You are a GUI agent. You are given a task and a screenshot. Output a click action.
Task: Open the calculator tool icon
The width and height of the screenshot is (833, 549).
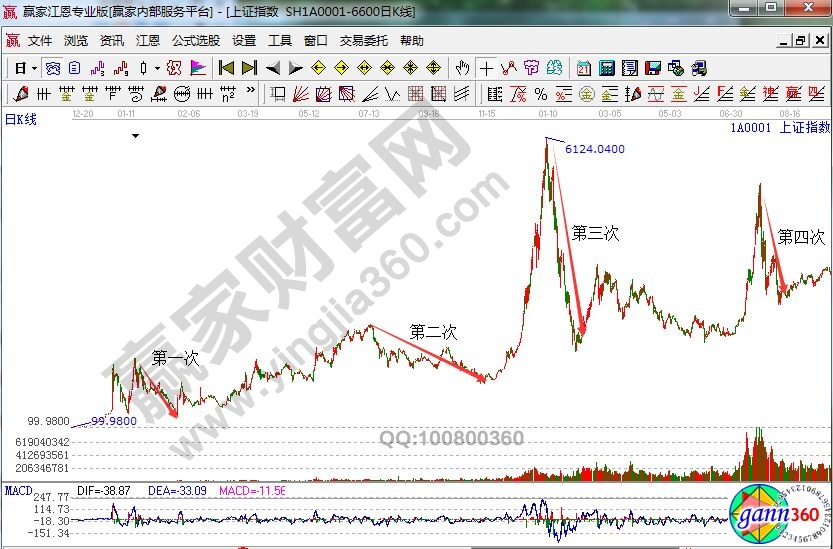(x=606, y=68)
